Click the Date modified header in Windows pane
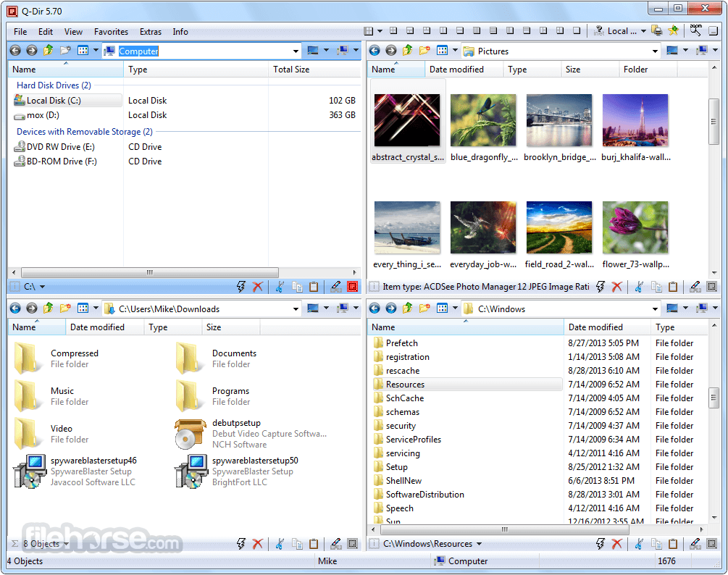The width and height of the screenshot is (728, 575). coord(595,327)
